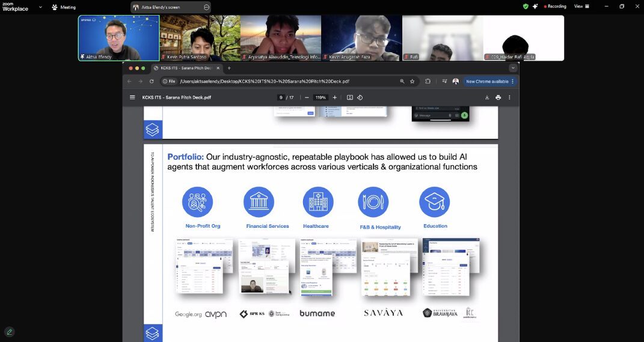Click the Zoom annotation pencil icon
The image size is (644, 342).
click(9, 332)
